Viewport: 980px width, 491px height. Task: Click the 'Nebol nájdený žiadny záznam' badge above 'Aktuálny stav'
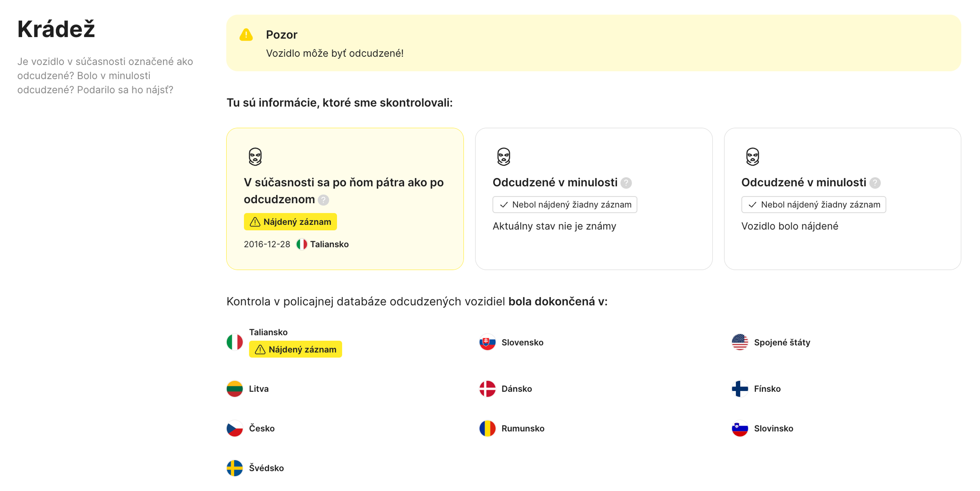point(565,205)
